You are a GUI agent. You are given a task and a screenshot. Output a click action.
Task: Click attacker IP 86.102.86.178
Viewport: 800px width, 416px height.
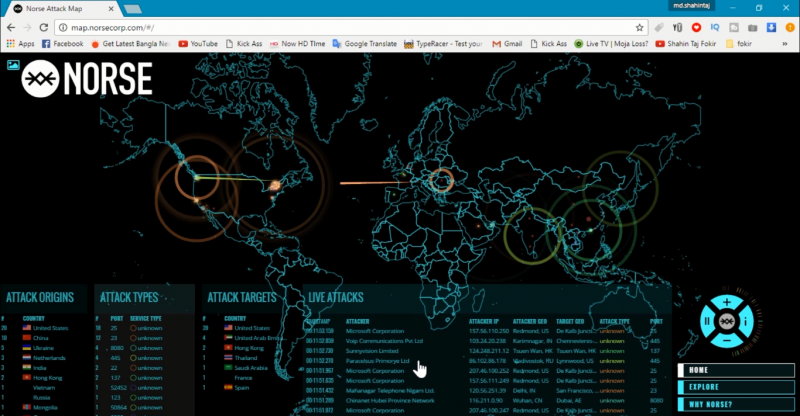(488, 361)
